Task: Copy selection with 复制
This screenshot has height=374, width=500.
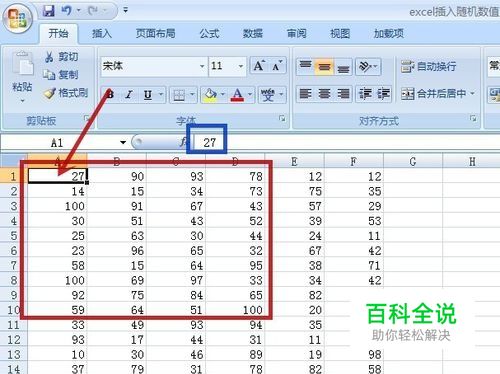Action: (x=61, y=75)
